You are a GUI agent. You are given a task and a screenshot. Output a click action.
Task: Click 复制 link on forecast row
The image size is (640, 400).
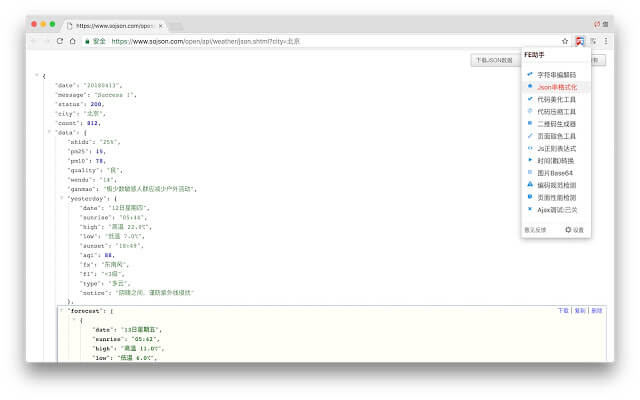click(580, 311)
